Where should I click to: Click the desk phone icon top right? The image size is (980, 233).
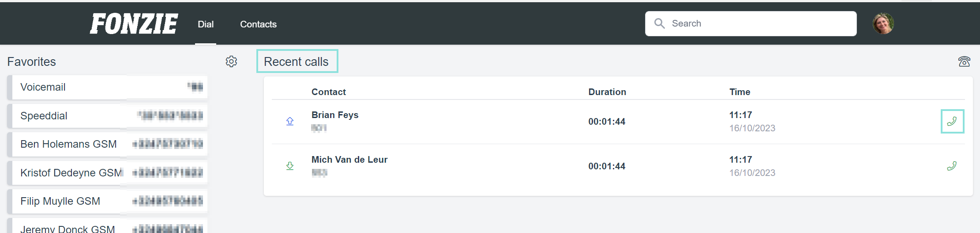[964, 61]
